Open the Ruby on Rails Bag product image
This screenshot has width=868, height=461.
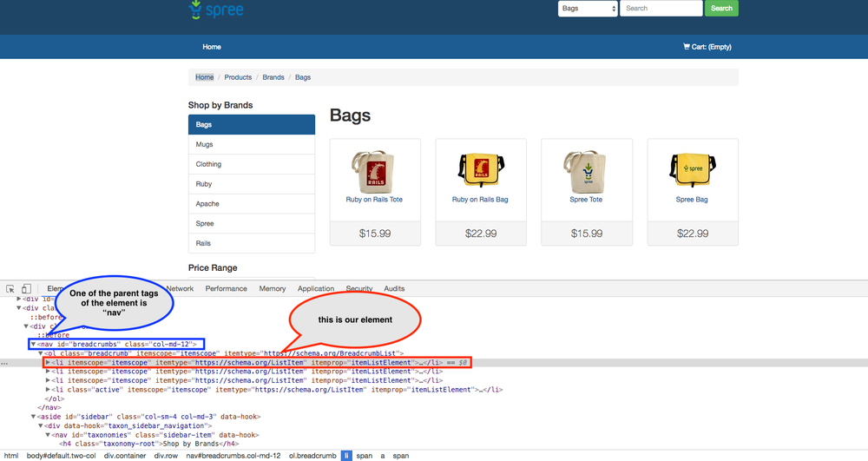coord(481,171)
